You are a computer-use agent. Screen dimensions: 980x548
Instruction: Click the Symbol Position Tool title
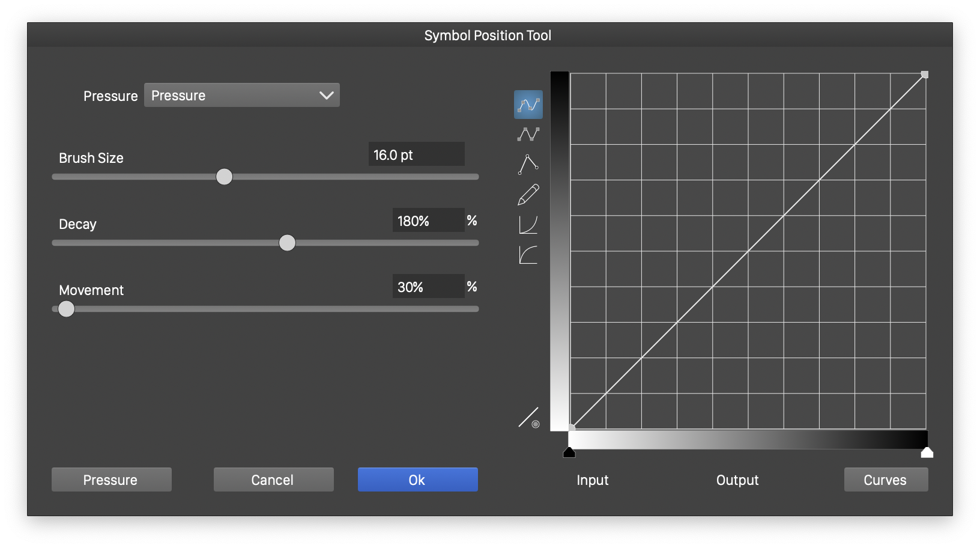click(488, 35)
